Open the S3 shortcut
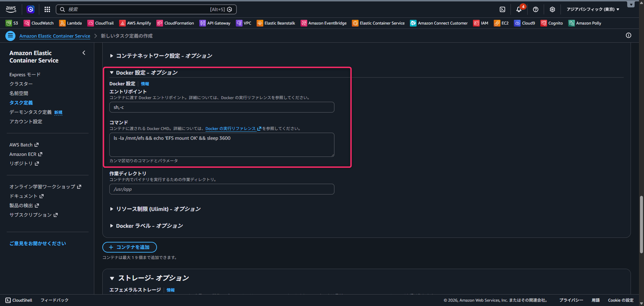644x306 pixels. (12, 23)
